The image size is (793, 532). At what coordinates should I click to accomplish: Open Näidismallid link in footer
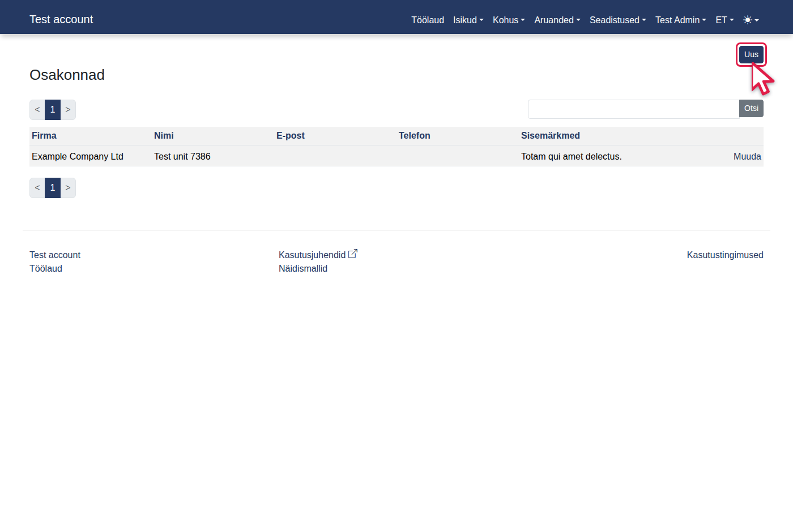coord(303,268)
